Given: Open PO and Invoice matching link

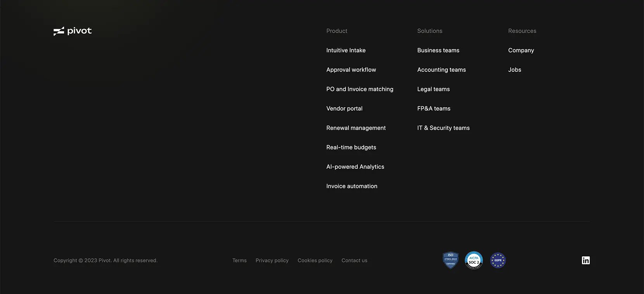Looking at the screenshot, I should click(x=360, y=89).
